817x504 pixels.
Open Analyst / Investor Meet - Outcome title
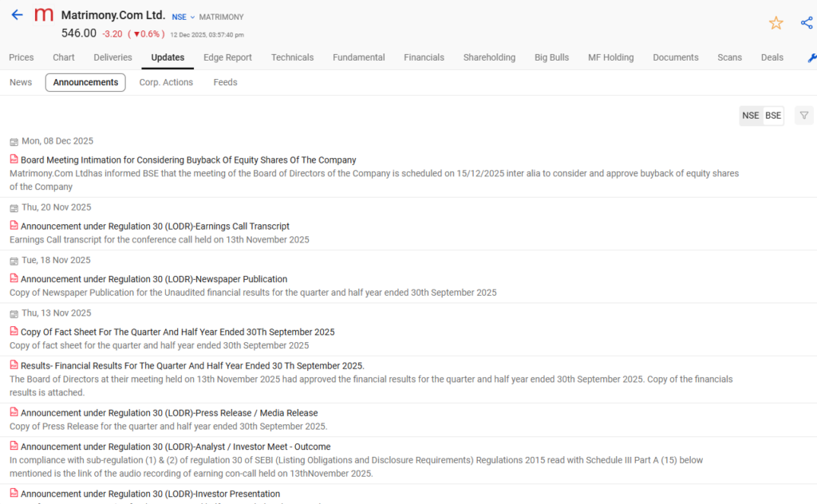pos(176,447)
